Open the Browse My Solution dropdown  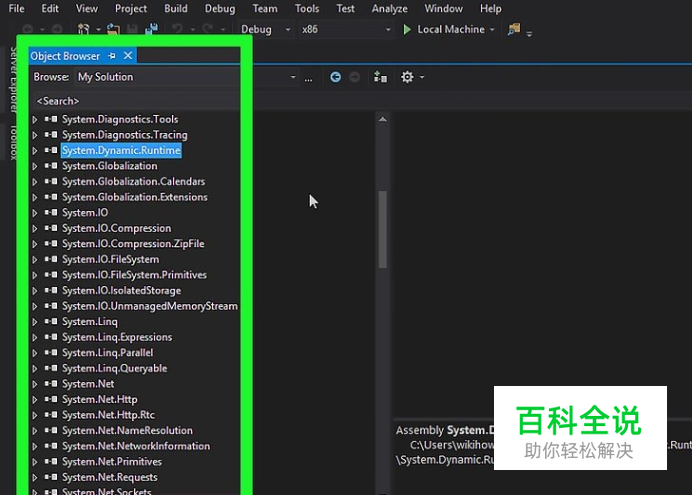point(293,77)
